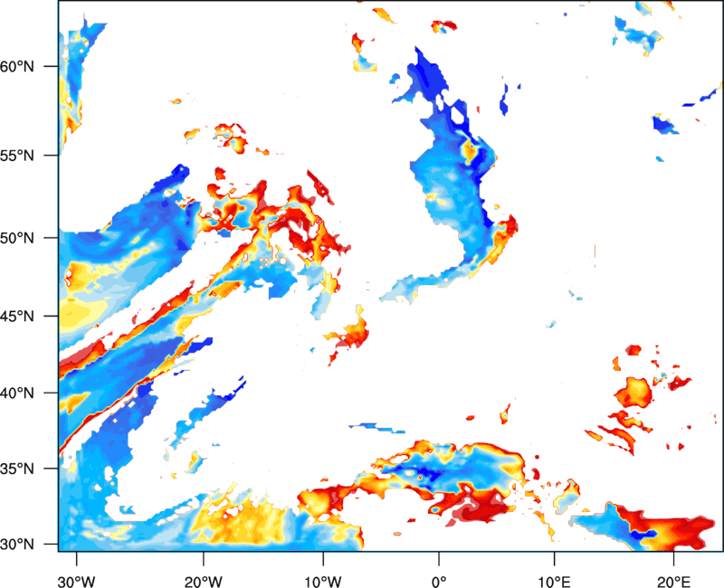
Task: Click the 50°N latitude label
Action: point(17,238)
